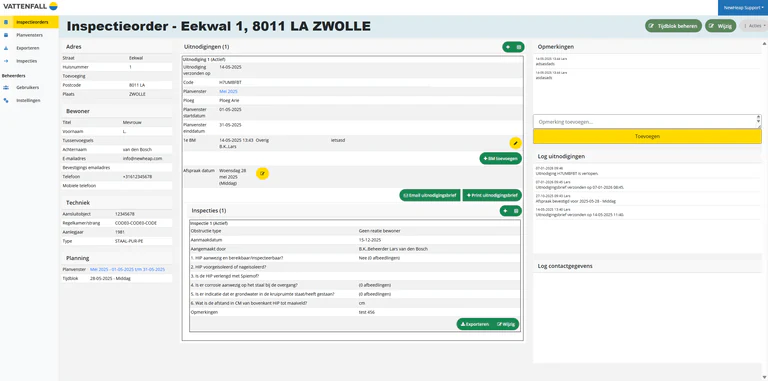768x381 pixels.
Task: Click the Wijzig button in page header
Action: 720,26
